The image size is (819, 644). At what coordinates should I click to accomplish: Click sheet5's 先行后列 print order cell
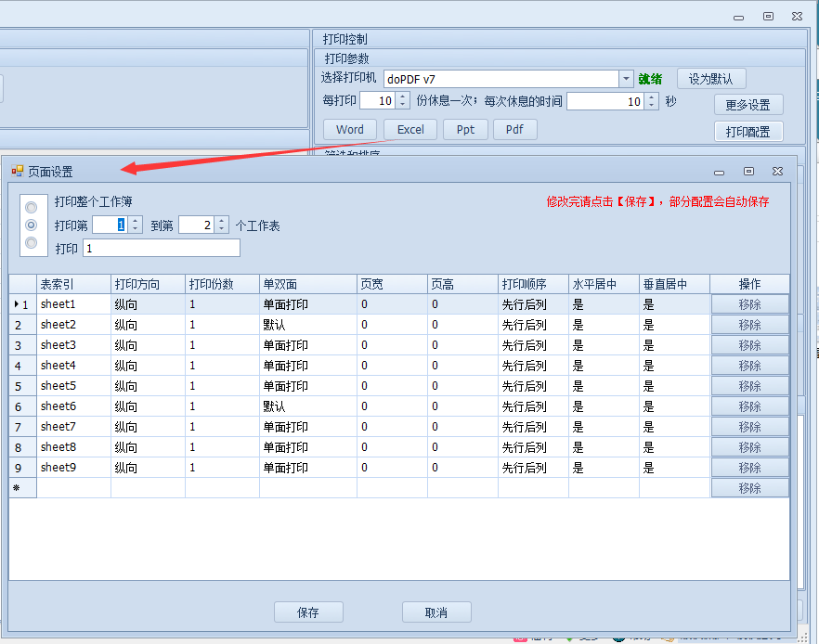click(533, 386)
